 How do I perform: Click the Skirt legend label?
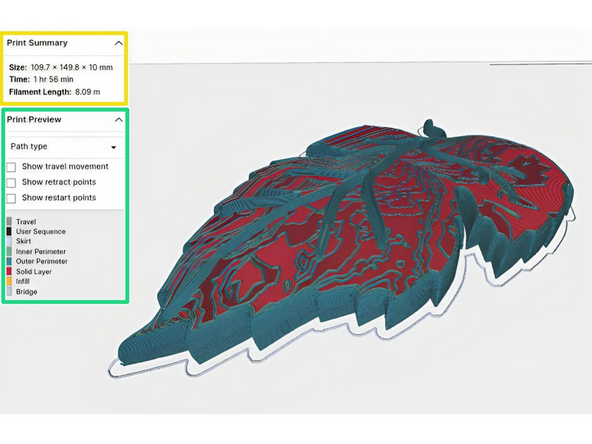(x=23, y=241)
